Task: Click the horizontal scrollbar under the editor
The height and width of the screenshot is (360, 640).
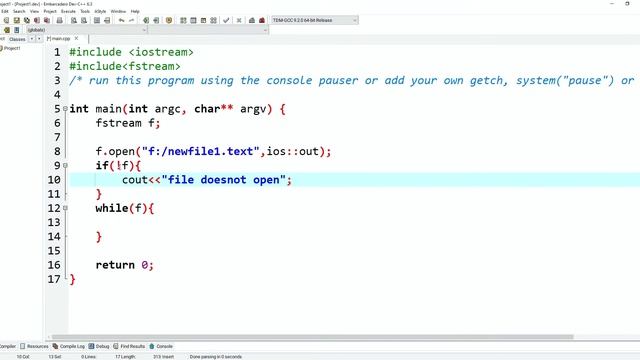Action: [313, 337]
